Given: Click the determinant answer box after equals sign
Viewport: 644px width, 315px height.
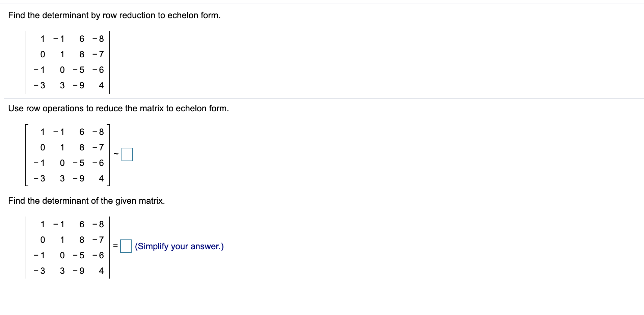Looking at the screenshot, I should [x=126, y=246].
